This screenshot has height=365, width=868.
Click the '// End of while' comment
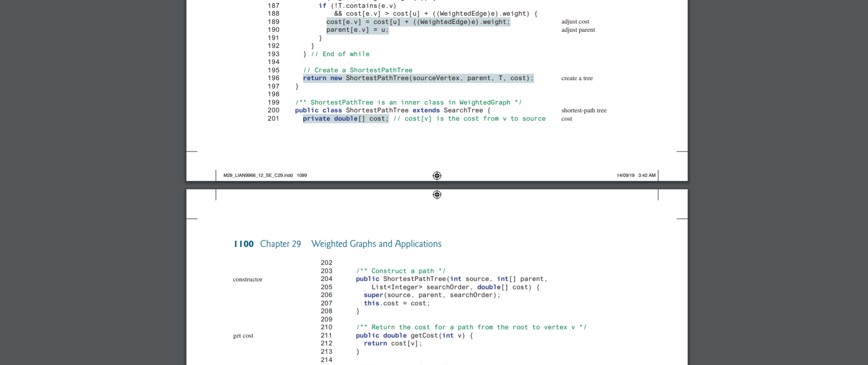(340, 54)
